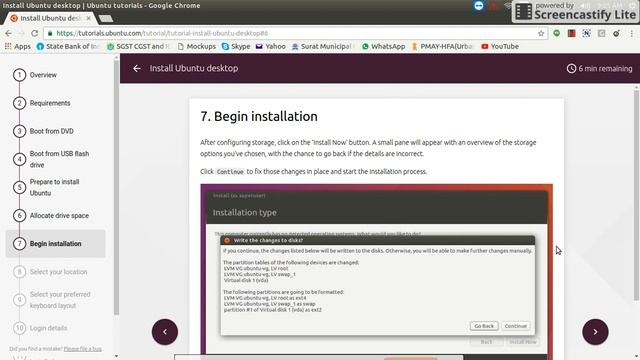Click the 7. Begin installation heading

click(259, 116)
